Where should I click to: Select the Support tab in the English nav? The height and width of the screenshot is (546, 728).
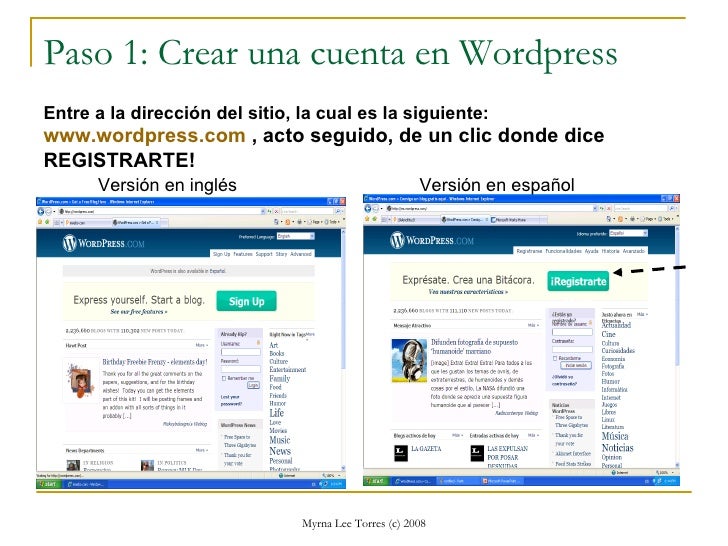pos(264,254)
